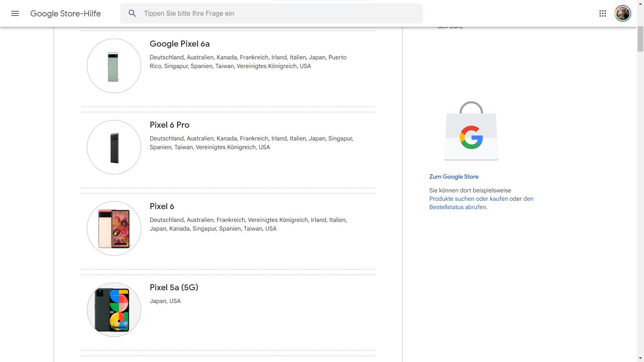The height and width of the screenshot is (362, 644).
Task: Open the Google account profile avatar
Action: pos(623,13)
